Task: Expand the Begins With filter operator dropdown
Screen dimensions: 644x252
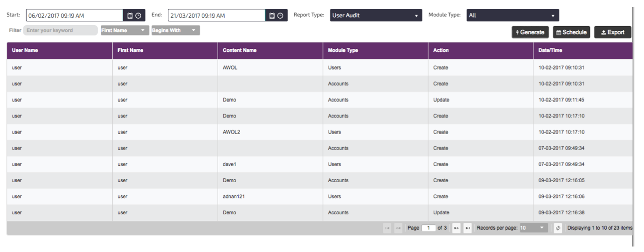Action: tap(175, 30)
